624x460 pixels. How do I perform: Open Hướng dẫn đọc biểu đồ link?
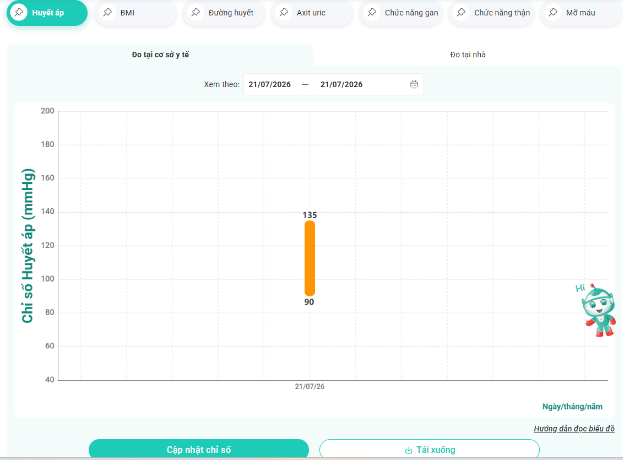(x=574, y=429)
